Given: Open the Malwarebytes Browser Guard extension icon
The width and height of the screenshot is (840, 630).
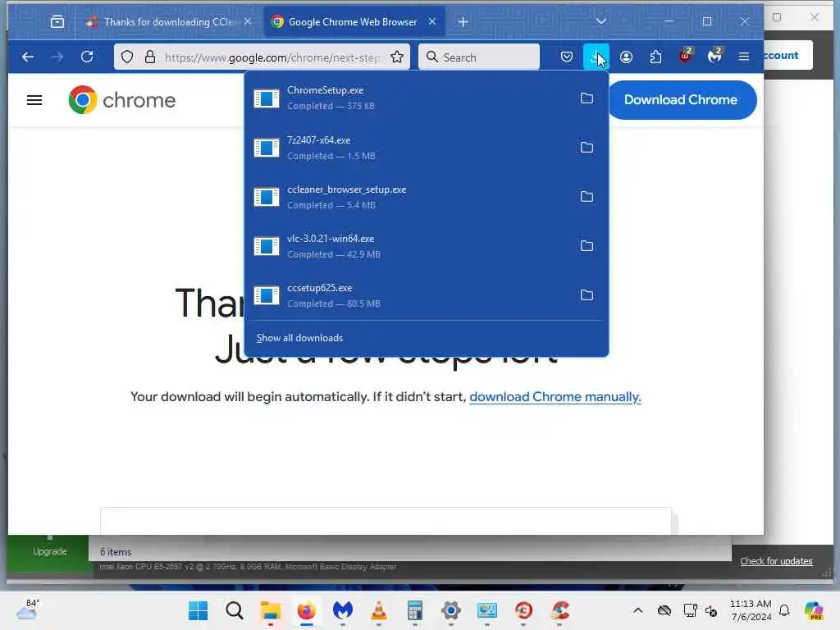Looking at the screenshot, I should tap(714, 56).
